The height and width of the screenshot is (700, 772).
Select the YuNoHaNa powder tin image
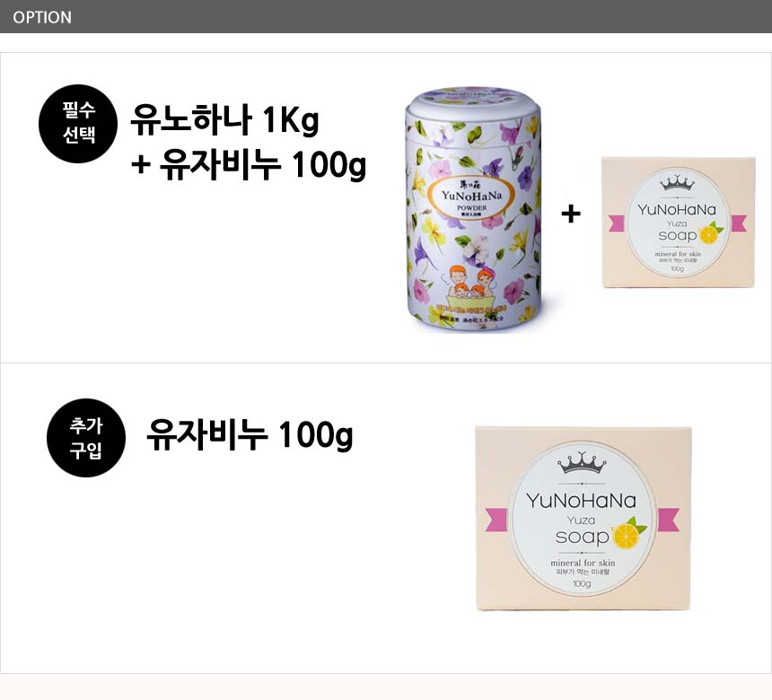473,211
